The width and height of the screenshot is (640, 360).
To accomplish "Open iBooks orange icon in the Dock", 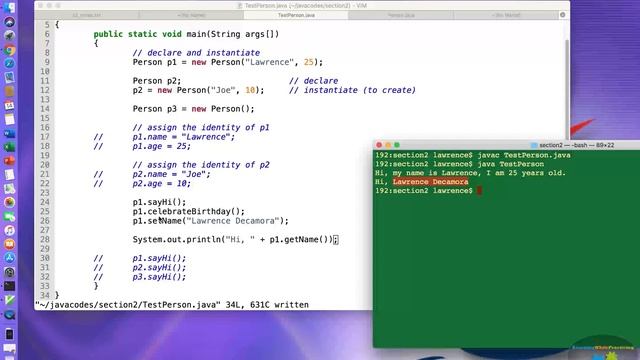I will (x=9, y=244).
